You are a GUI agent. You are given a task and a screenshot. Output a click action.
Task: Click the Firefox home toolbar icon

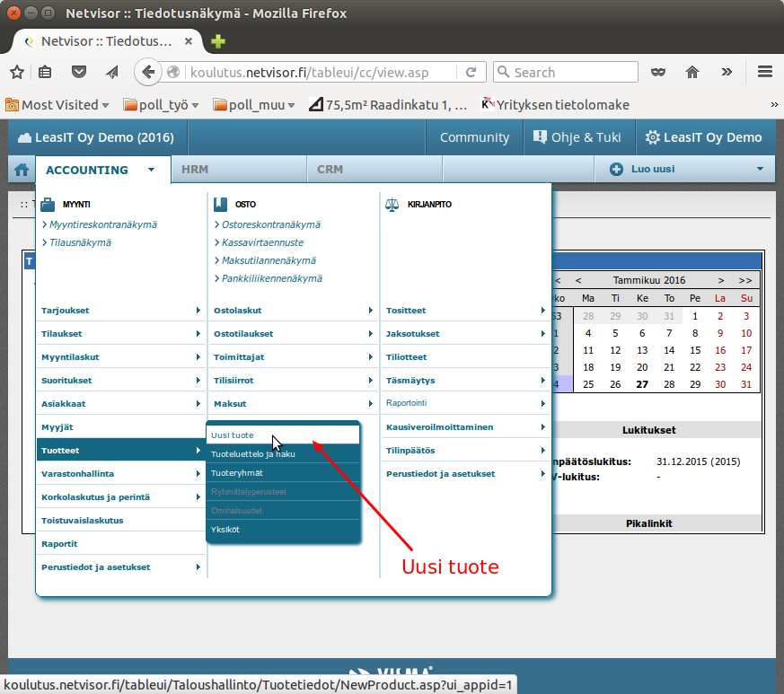pos(692,72)
